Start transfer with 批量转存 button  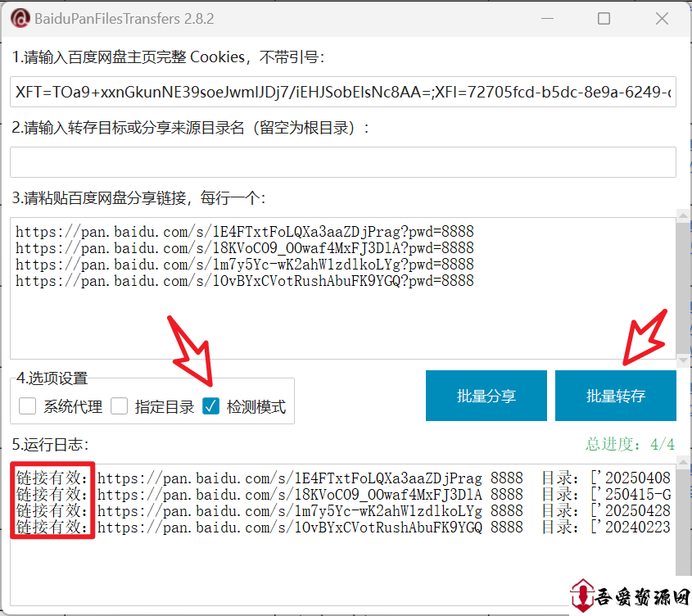616,396
